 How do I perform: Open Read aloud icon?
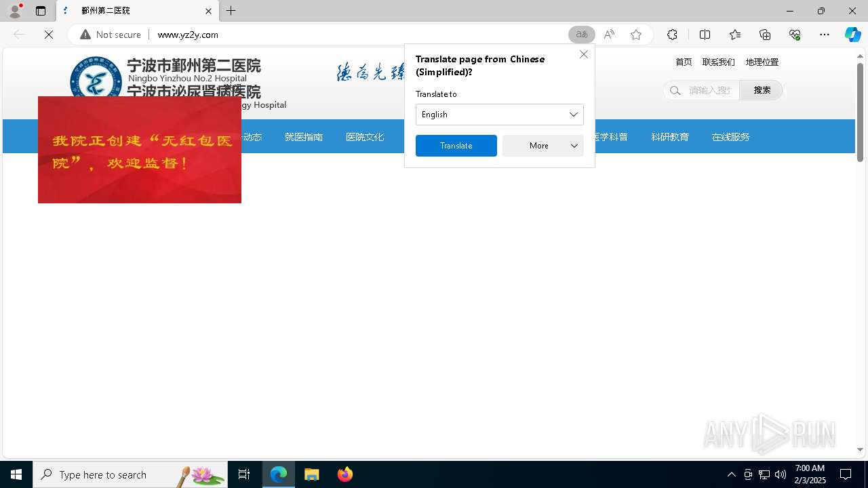[x=609, y=35]
